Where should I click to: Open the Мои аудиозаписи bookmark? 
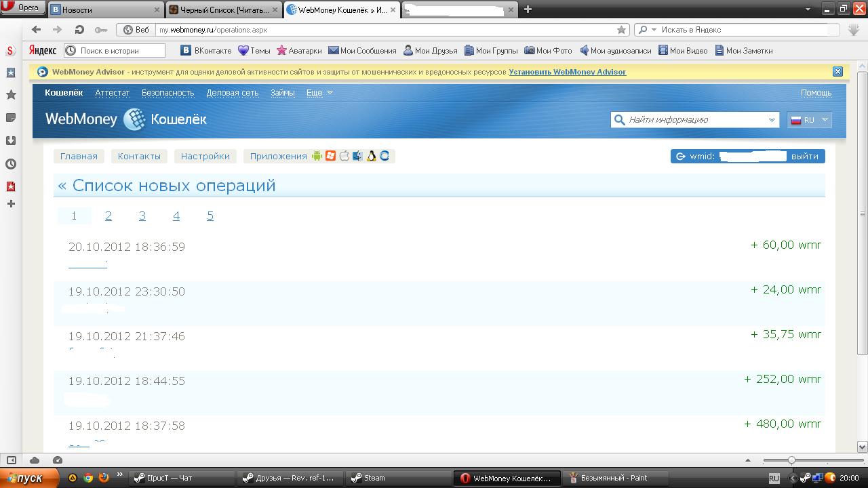[x=615, y=51]
